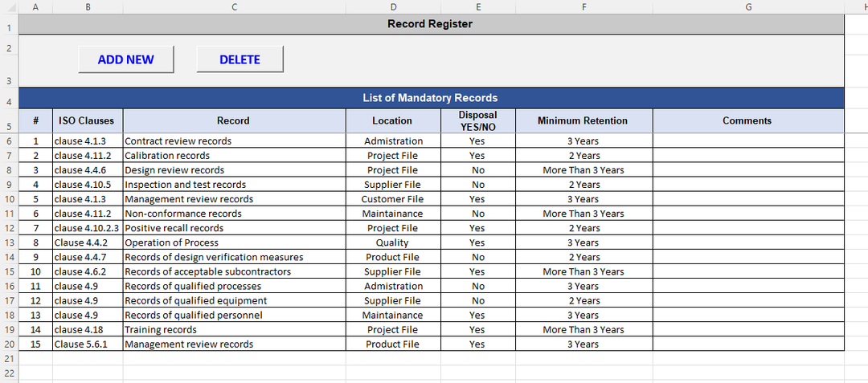Select the Disposal YES/NO header cell

tap(477, 121)
